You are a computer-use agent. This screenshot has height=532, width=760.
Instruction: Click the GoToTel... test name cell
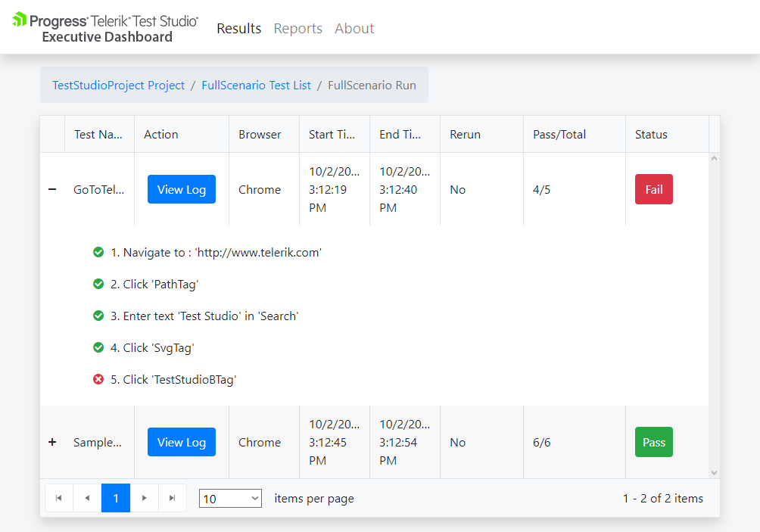point(99,189)
